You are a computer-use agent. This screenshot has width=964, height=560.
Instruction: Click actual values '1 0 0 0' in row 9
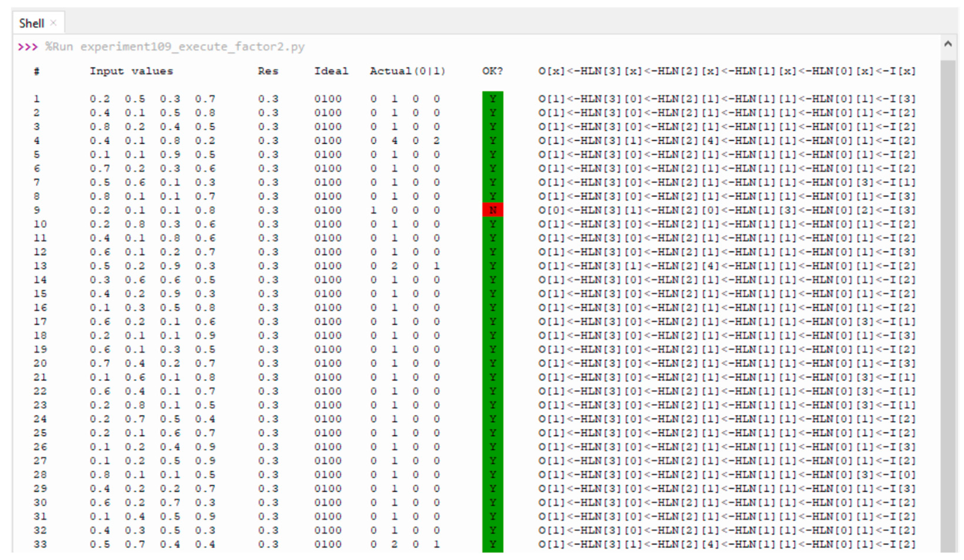tap(405, 210)
